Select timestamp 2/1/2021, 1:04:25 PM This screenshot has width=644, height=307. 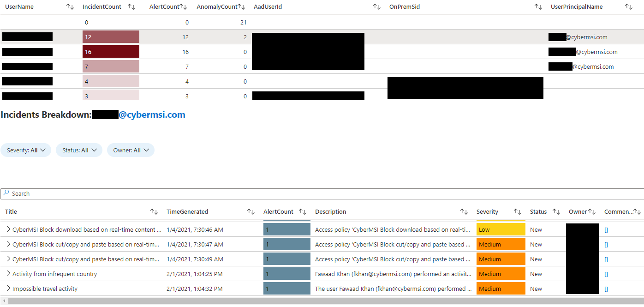click(x=194, y=274)
